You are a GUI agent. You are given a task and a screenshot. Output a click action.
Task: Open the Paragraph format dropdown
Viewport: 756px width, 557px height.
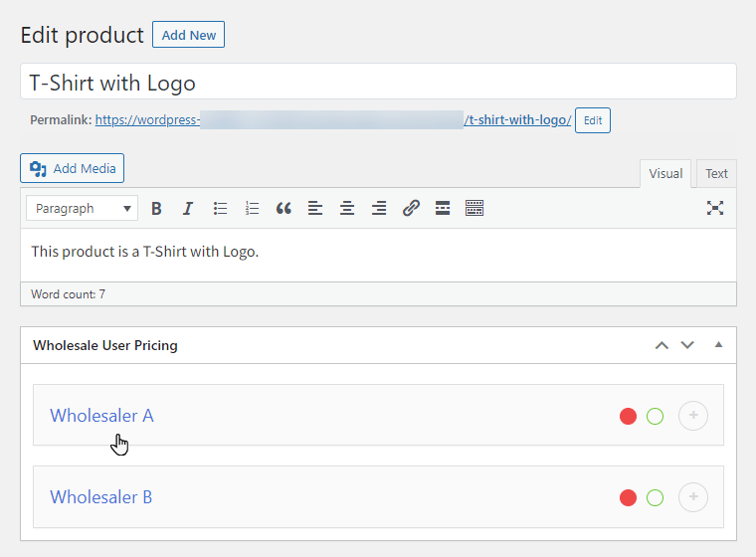(84, 208)
